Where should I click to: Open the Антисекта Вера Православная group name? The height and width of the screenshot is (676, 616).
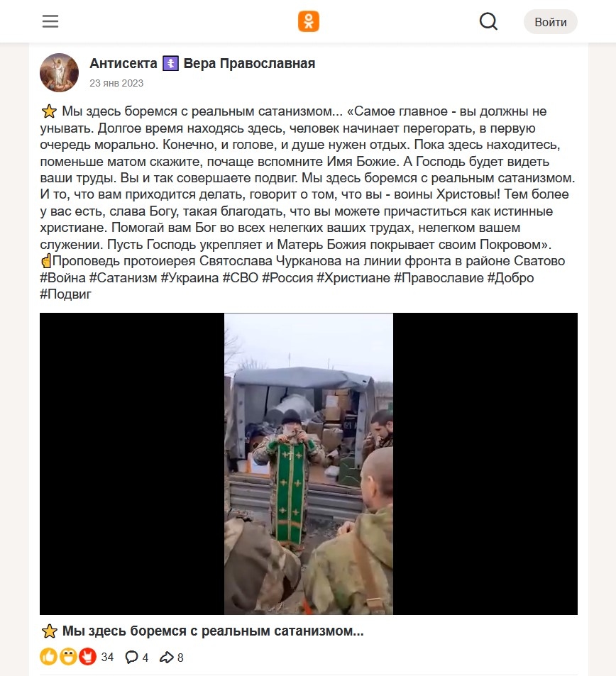202,63
